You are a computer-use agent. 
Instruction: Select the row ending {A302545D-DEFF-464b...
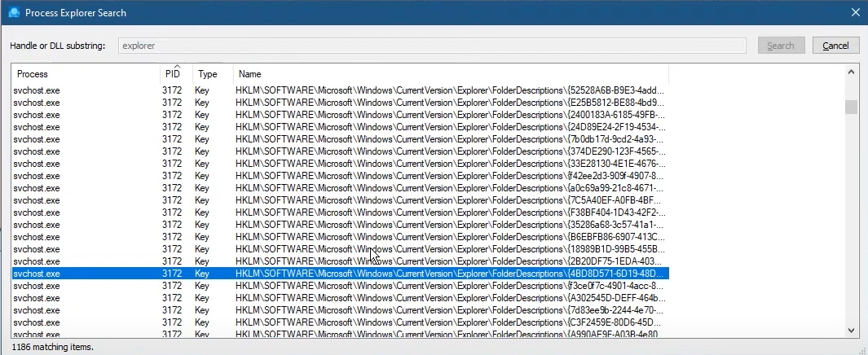point(341,297)
